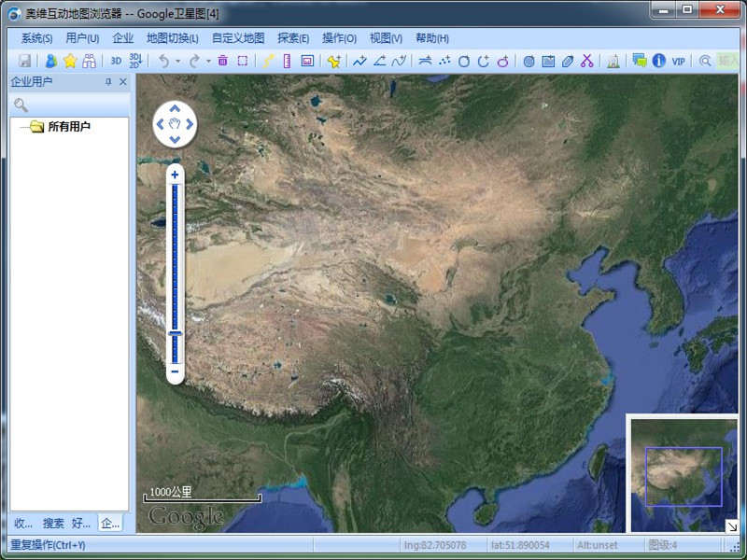747x560 pixels.
Task: Zoom out with the minus button
Action: (175, 371)
